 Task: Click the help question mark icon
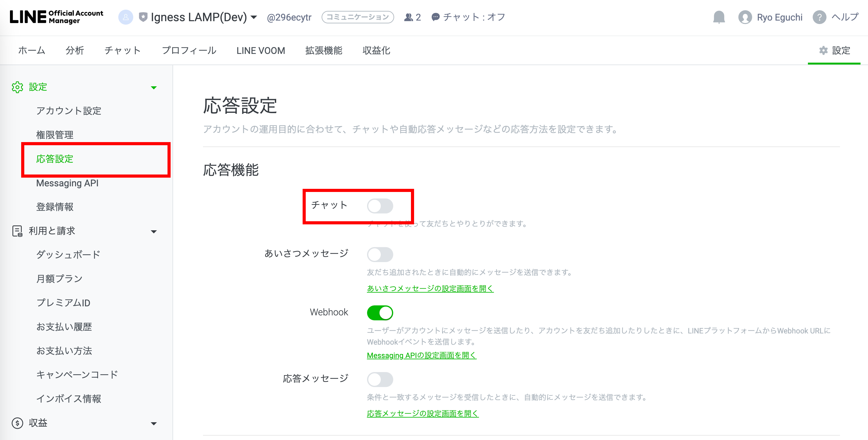point(819,17)
